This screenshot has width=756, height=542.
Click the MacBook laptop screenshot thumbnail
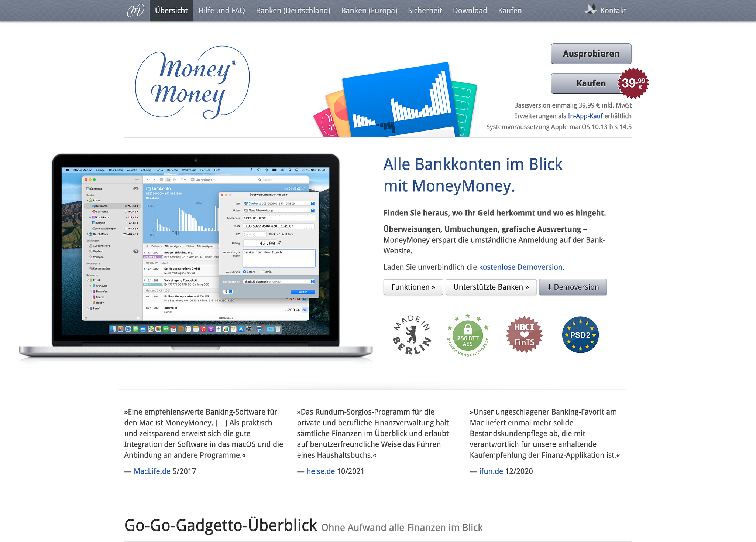pyautogui.click(x=200, y=252)
